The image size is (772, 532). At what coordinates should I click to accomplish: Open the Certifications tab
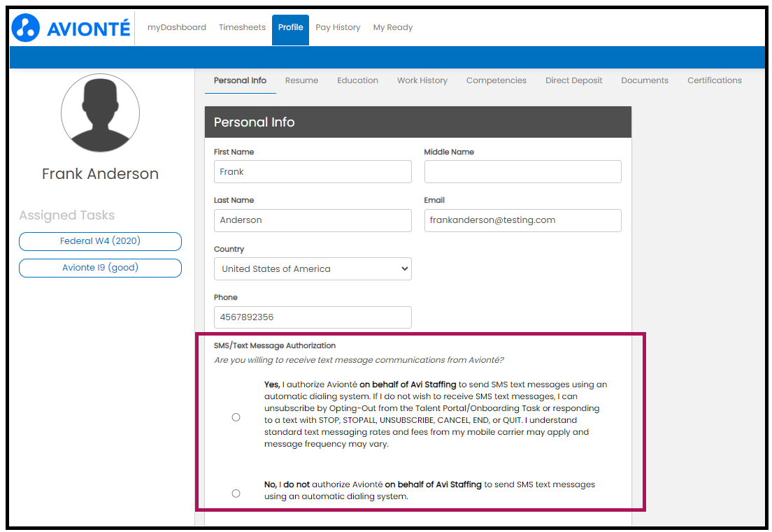(714, 80)
